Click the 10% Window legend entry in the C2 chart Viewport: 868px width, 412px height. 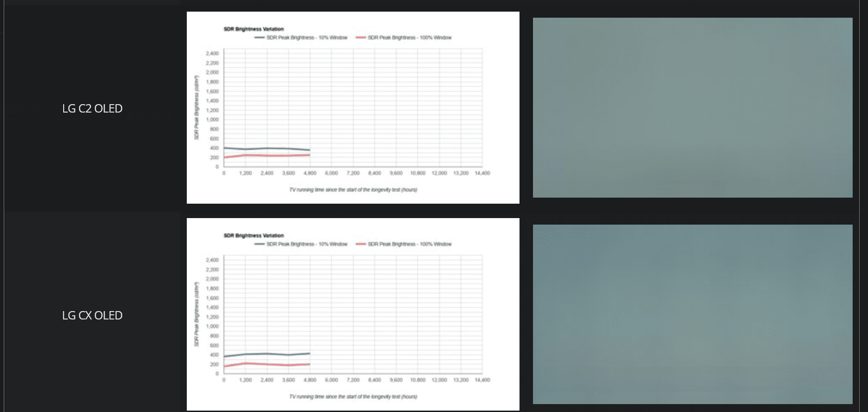click(x=301, y=38)
